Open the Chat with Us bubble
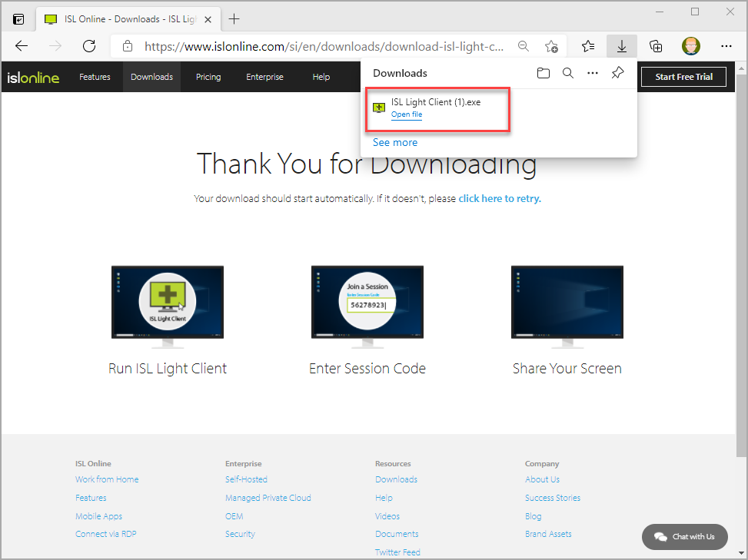Viewport: 748px width, 560px height. (684, 536)
